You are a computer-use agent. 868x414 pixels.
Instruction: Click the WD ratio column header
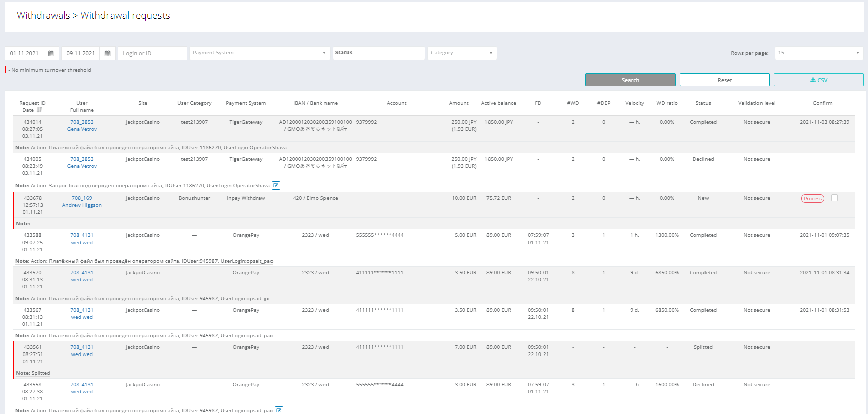pyautogui.click(x=667, y=103)
